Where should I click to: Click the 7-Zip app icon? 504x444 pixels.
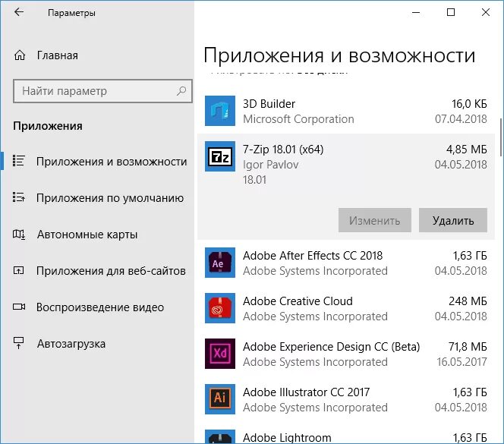click(x=221, y=156)
